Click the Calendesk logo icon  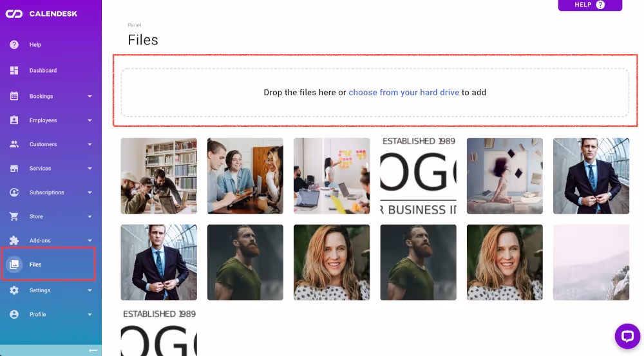(14, 14)
